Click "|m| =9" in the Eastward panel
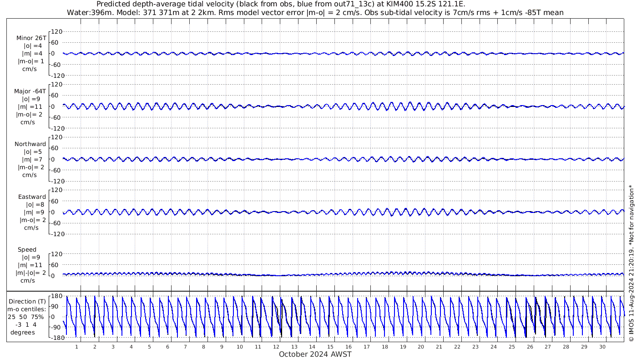 32,212
